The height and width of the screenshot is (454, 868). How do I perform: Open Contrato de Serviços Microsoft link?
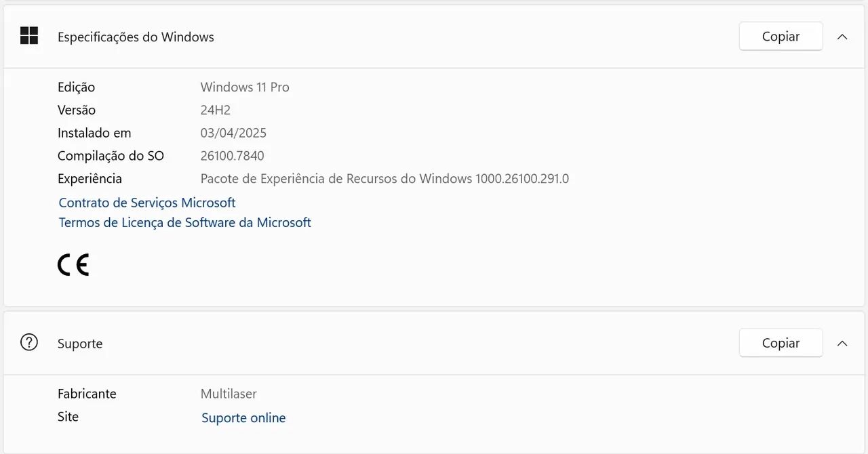pyautogui.click(x=147, y=203)
